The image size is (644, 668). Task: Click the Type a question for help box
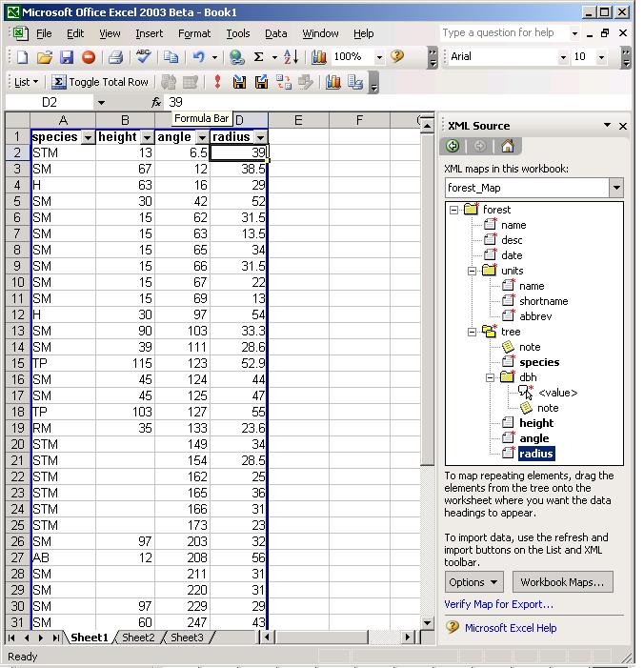coord(504,33)
